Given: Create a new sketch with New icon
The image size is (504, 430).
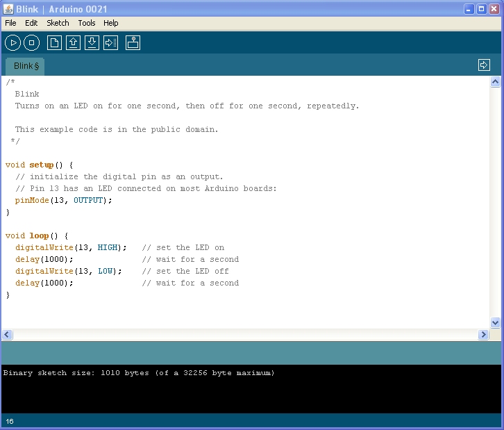Looking at the screenshot, I should click(x=54, y=43).
